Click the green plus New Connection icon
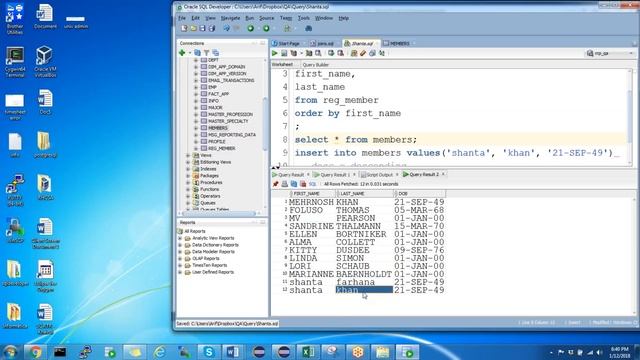This screenshot has width=640, height=360. [x=182, y=53]
